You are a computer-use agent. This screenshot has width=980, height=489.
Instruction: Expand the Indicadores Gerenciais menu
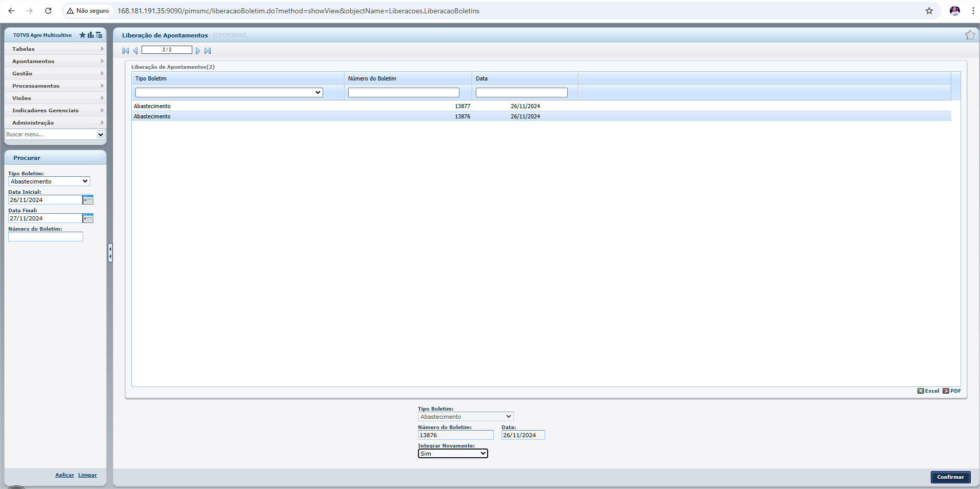(55, 110)
